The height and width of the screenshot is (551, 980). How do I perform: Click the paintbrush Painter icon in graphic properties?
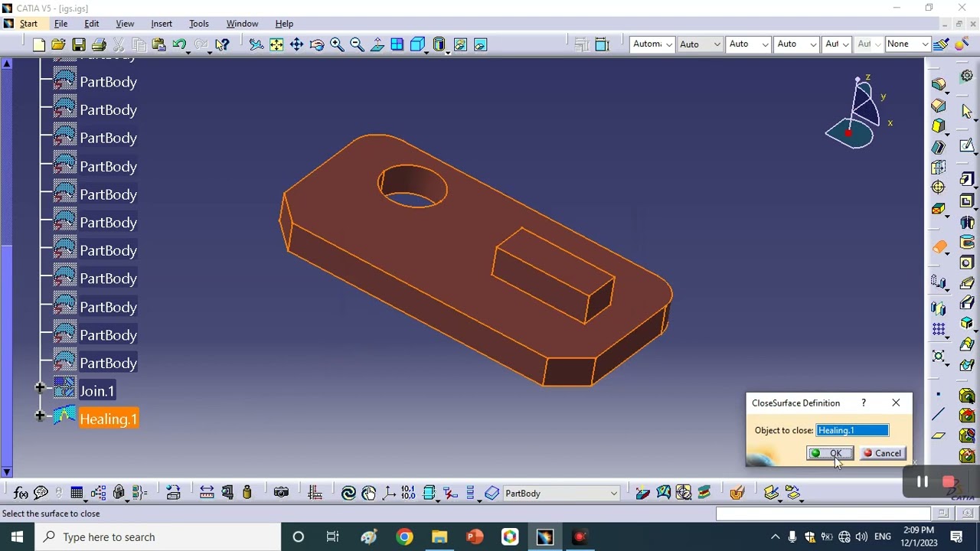tap(941, 44)
